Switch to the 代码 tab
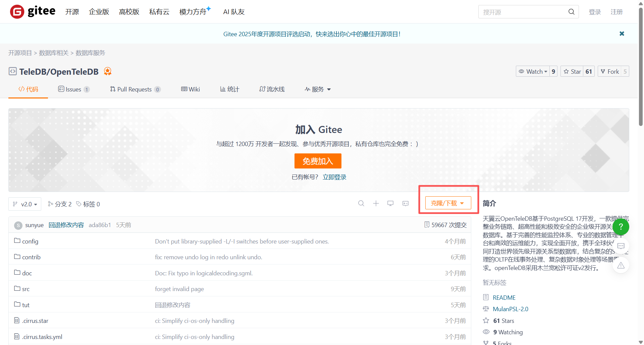 (x=28, y=89)
